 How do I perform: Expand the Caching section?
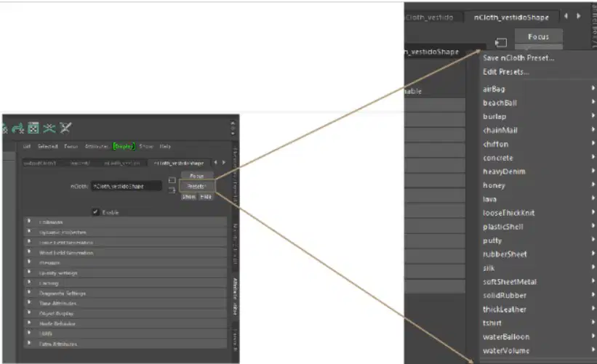coord(125,283)
